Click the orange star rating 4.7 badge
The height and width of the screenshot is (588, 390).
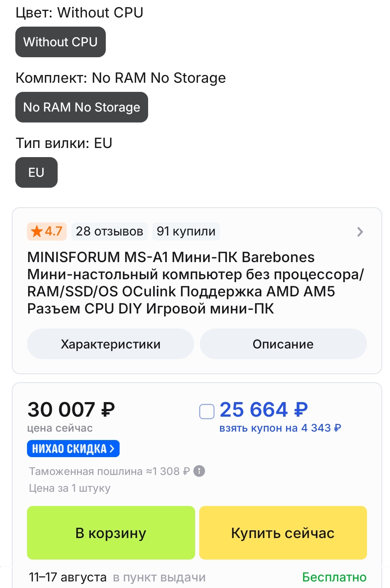pyautogui.click(x=47, y=231)
